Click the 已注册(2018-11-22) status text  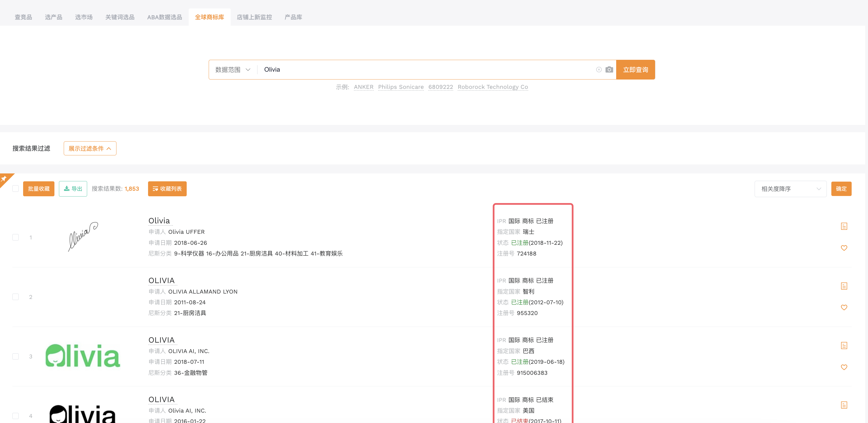(x=537, y=243)
